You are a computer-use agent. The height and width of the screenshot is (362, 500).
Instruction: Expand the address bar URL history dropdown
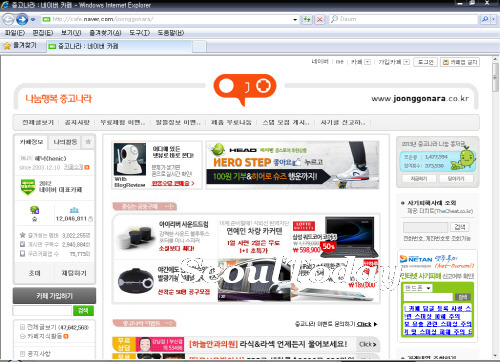[x=295, y=20]
